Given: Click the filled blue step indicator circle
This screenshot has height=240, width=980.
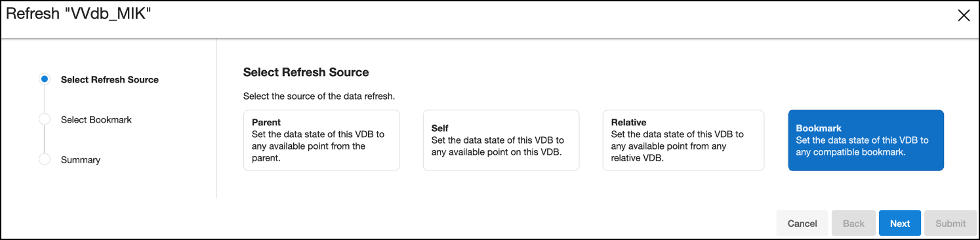Looking at the screenshot, I should click(x=45, y=79).
